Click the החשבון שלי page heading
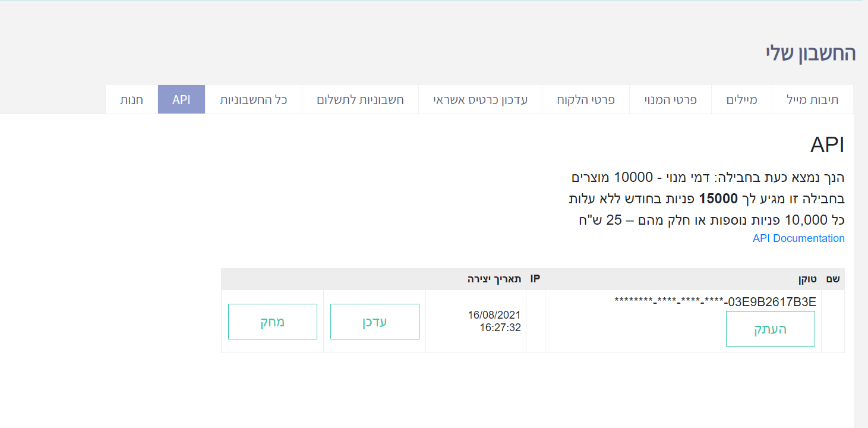 pos(810,53)
